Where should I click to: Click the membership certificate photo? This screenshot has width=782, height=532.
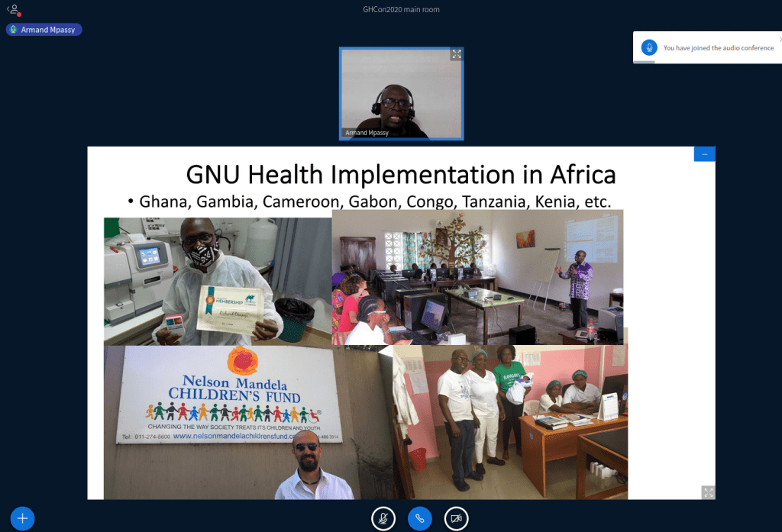[x=218, y=281]
